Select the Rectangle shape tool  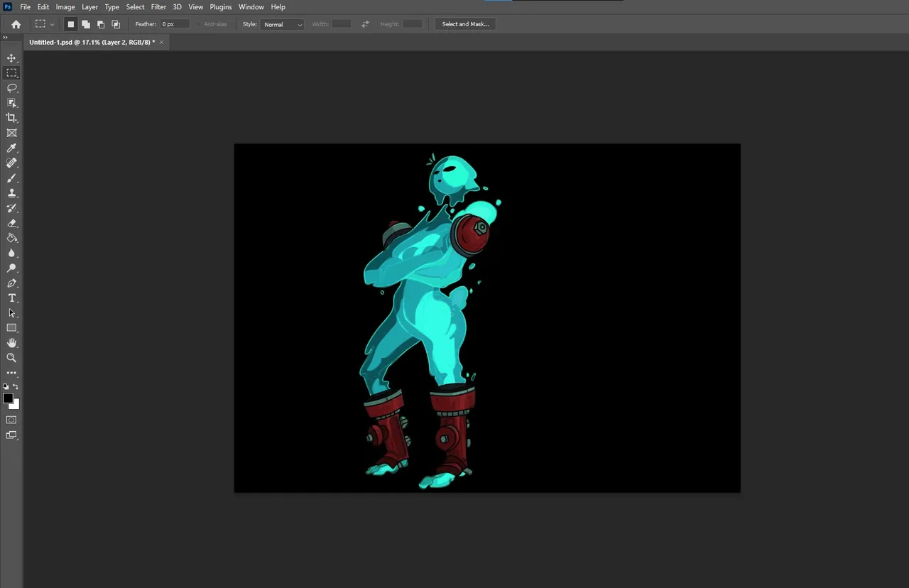tap(11, 328)
